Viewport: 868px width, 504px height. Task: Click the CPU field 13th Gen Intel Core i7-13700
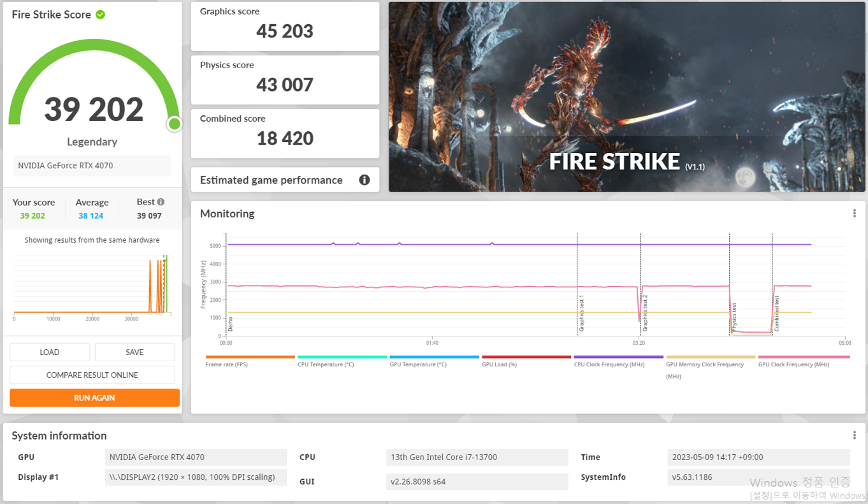click(477, 457)
